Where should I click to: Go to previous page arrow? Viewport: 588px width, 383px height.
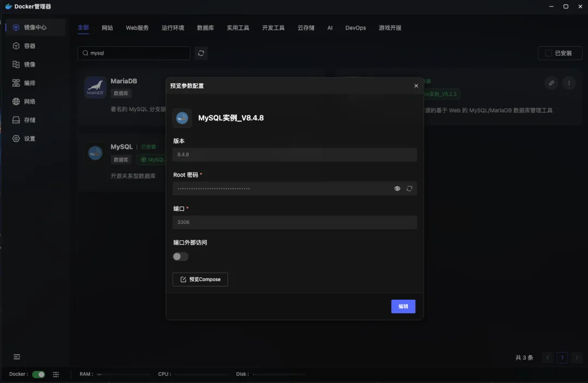coord(548,357)
